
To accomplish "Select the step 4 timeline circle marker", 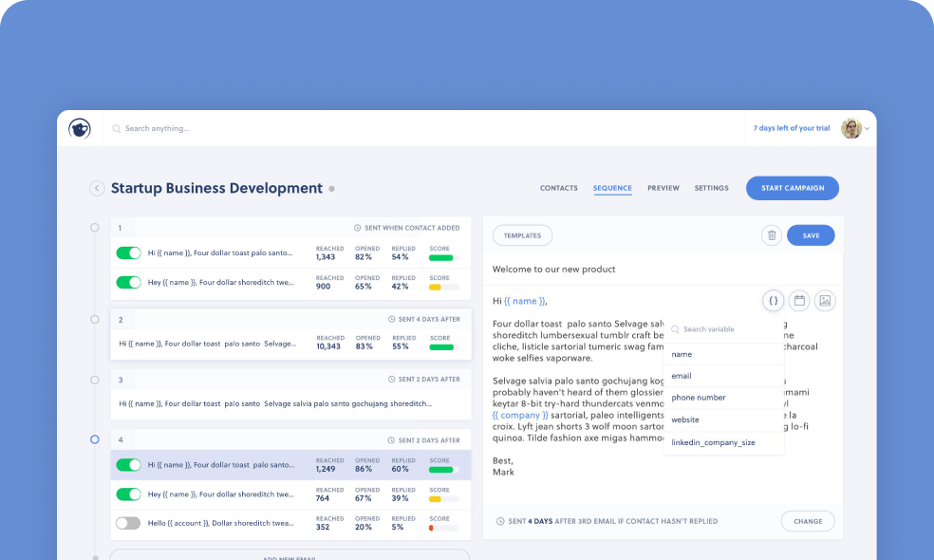I will pos(94,439).
